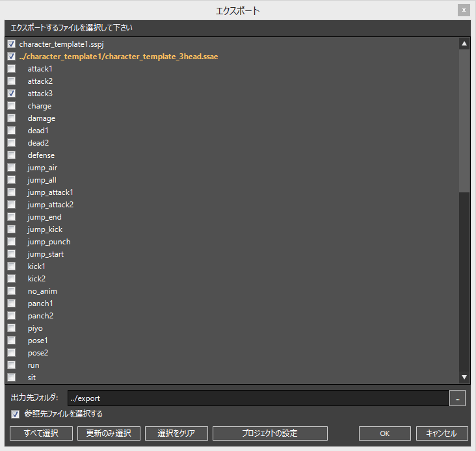Screen dimensions: 476x451
Task: Focus the 出力先フォルダ path field
Action: pyautogui.click(x=258, y=398)
